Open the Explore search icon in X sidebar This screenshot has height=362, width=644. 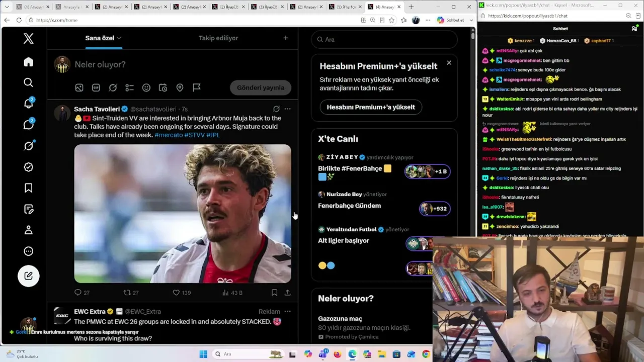29,82
